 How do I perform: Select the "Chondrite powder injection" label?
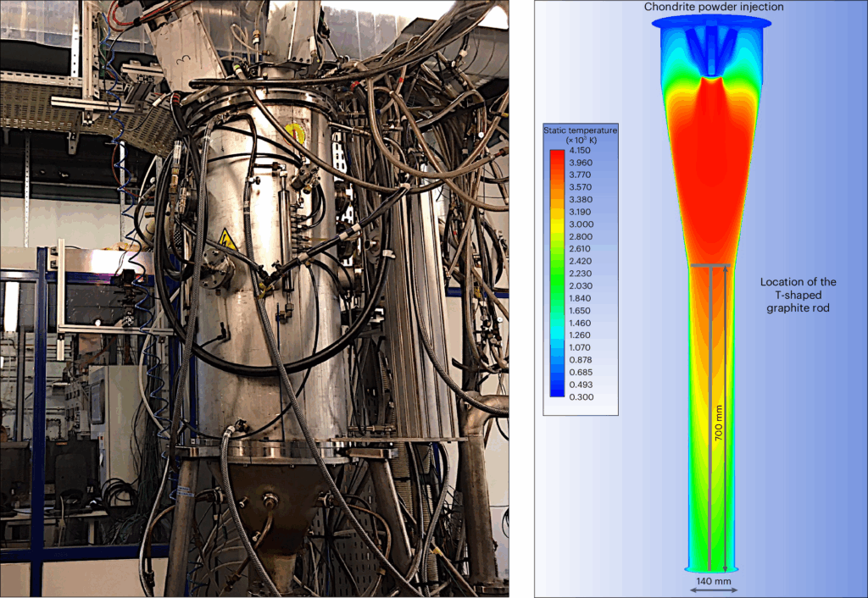pyautogui.click(x=713, y=8)
